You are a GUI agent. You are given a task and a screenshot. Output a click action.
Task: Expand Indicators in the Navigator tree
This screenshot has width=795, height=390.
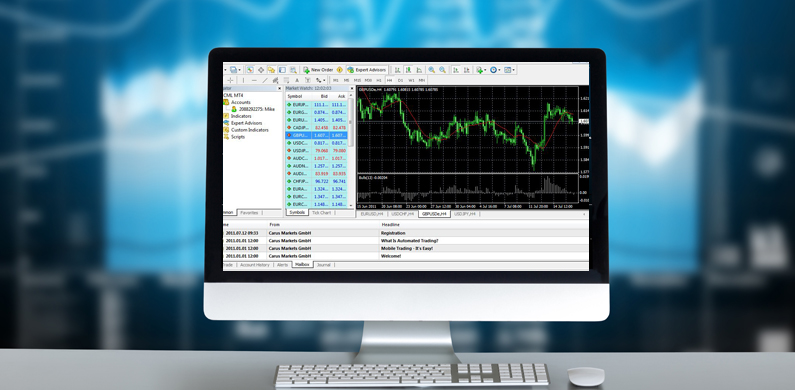(x=237, y=116)
